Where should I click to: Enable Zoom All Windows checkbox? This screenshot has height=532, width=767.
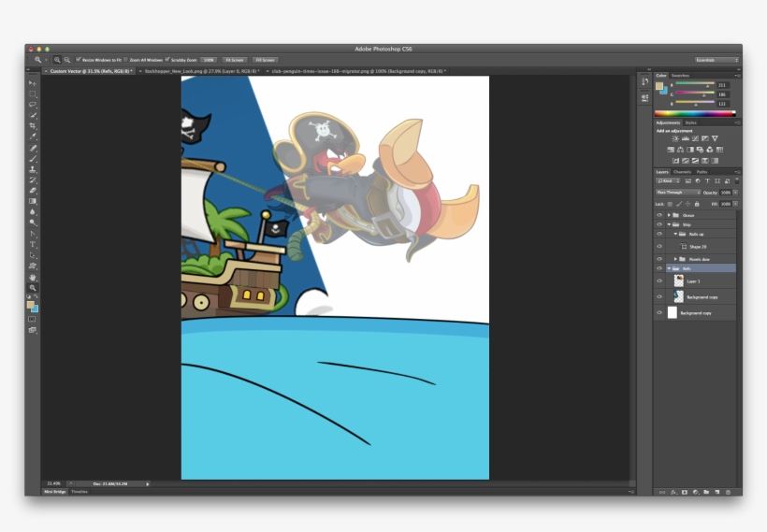[125, 60]
